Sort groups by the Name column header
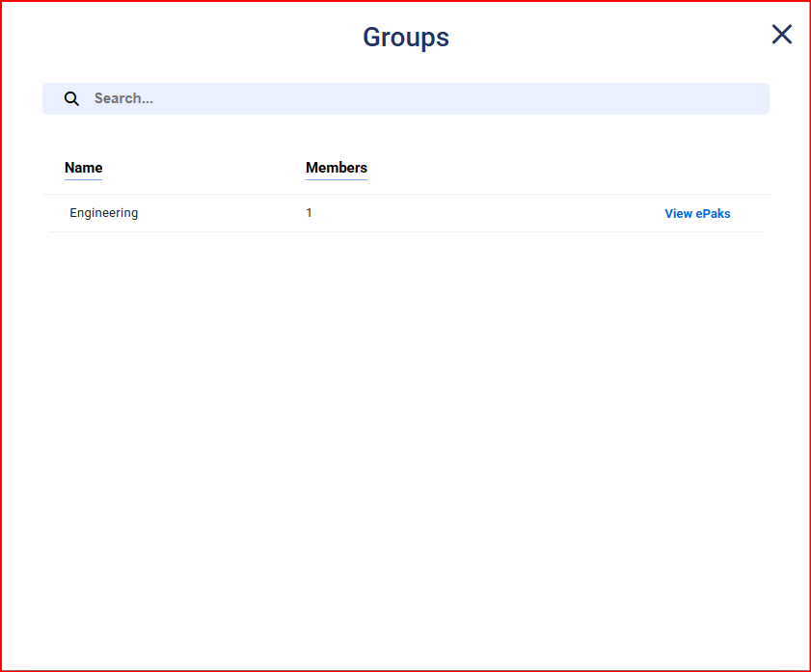Image resolution: width=811 pixels, height=672 pixels. tap(83, 168)
